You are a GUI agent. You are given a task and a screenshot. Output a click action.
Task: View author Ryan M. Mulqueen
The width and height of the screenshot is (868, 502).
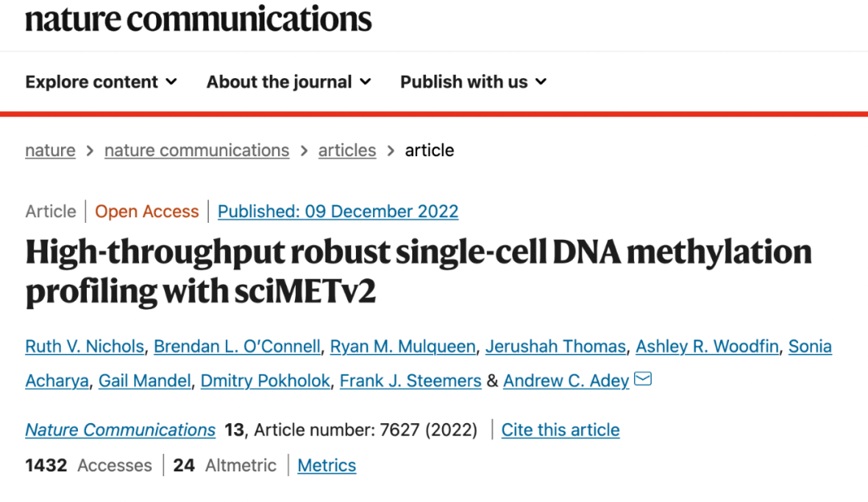coord(403,347)
